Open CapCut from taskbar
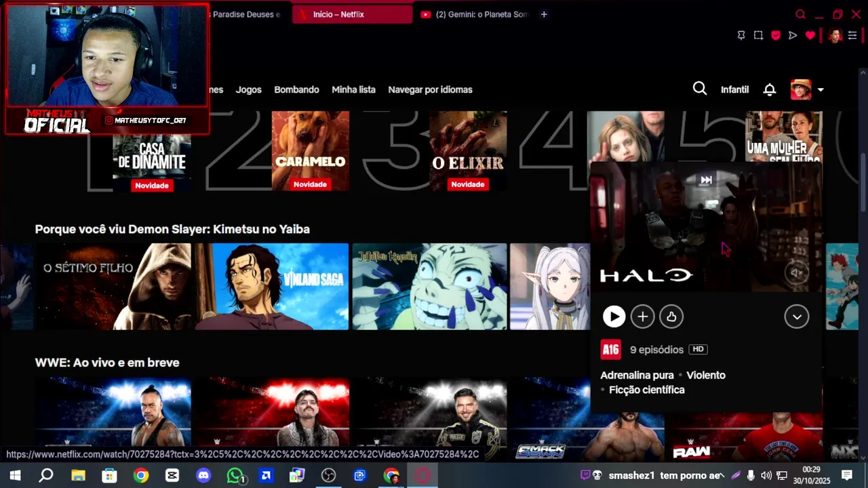The width and height of the screenshot is (868, 488). 172,476
